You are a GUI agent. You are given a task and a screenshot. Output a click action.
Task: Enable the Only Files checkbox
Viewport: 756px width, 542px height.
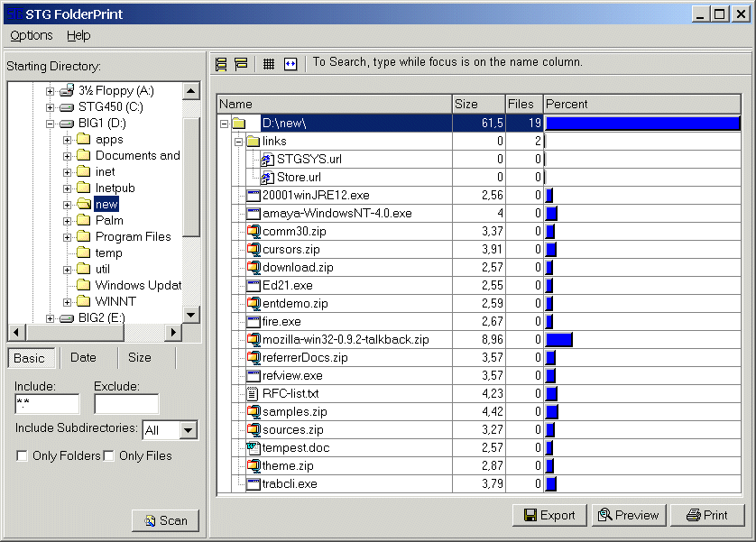click(109, 456)
